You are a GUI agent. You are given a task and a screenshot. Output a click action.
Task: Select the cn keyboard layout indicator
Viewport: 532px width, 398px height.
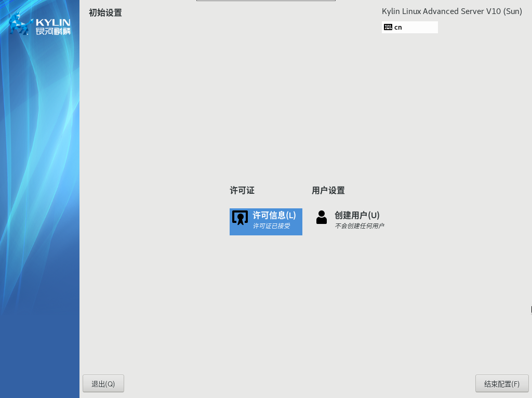[398, 28]
